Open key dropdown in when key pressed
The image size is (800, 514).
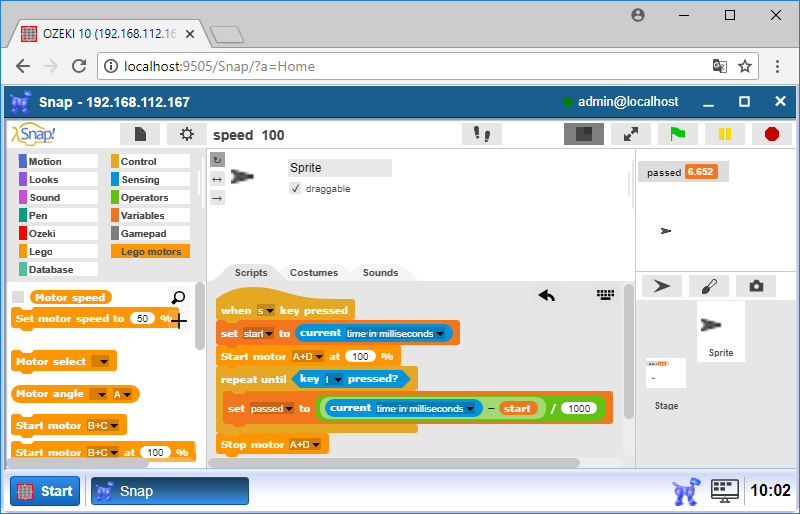click(x=266, y=310)
